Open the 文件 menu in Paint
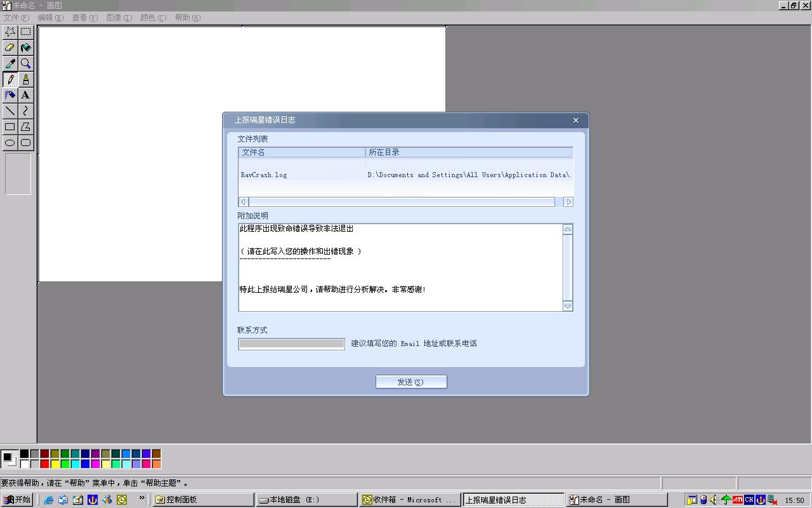The width and height of the screenshot is (812, 508). coord(16,18)
